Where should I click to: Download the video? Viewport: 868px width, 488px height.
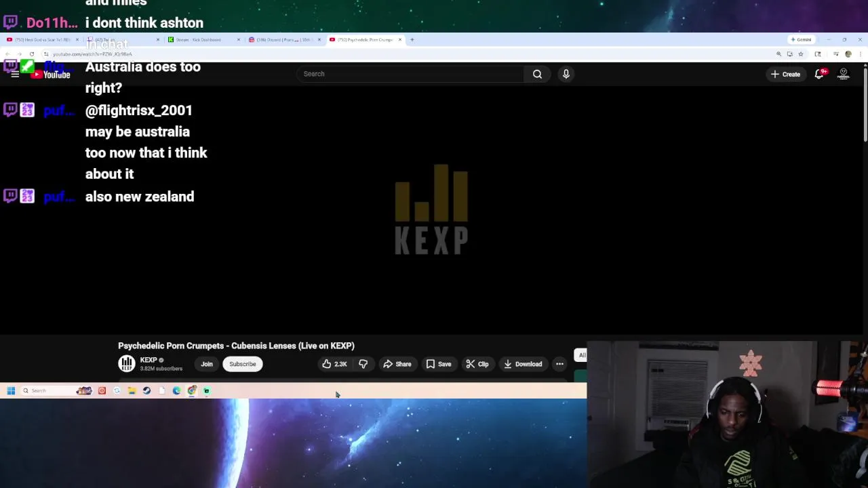click(523, 364)
